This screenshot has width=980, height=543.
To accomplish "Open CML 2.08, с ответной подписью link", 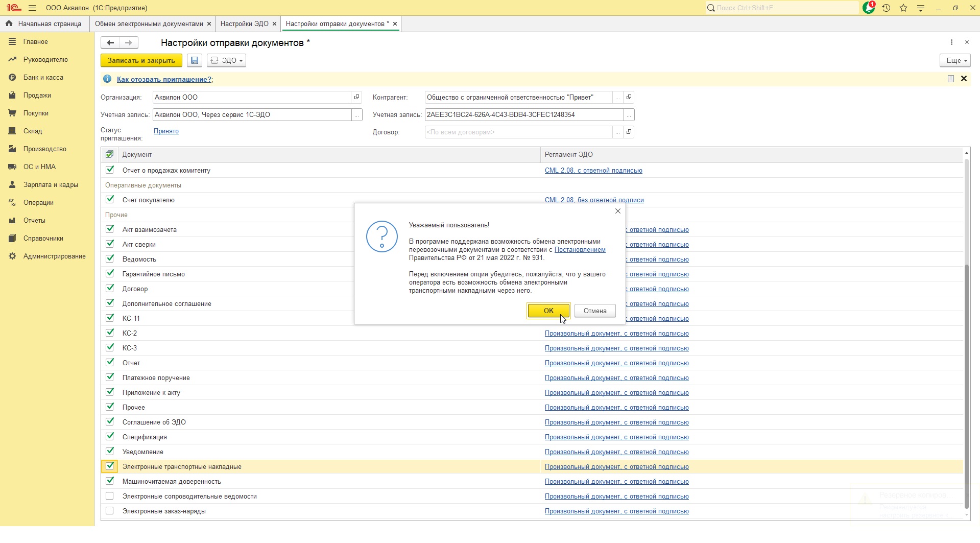I will tap(593, 170).
